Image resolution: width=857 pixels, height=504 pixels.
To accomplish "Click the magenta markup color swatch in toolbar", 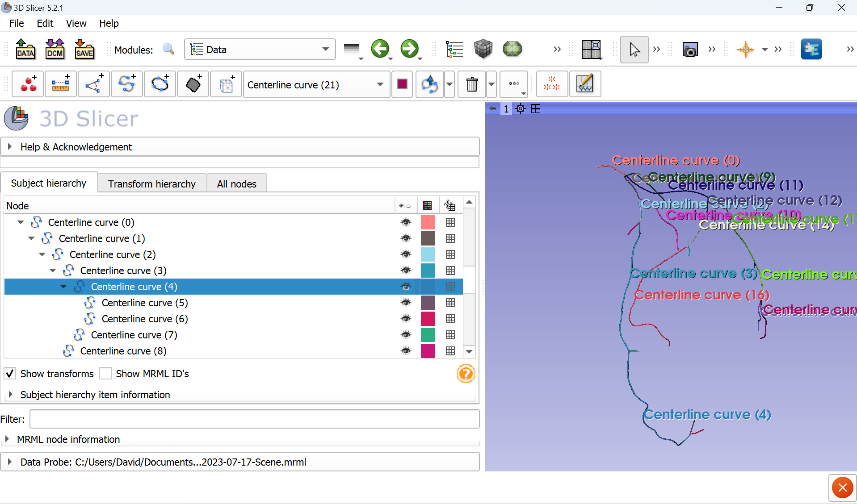I will tap(402, 84).
